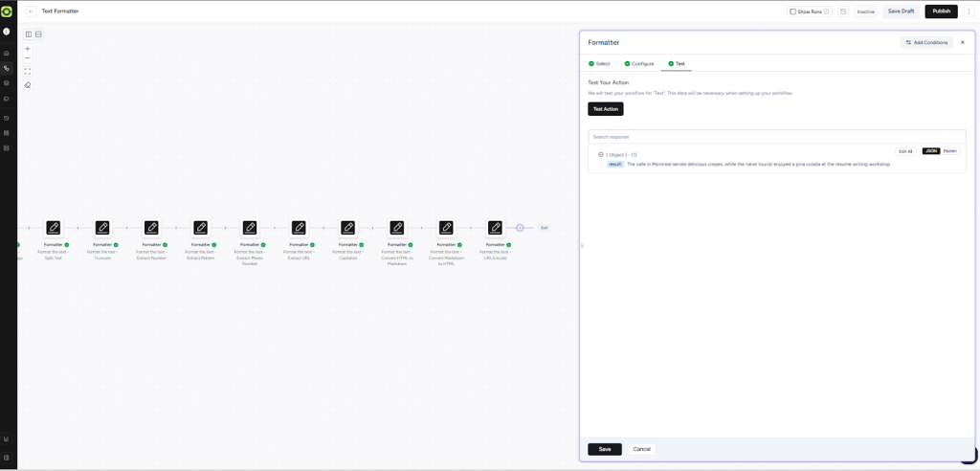This screenshot has width=980, height=471.
Task: Click the fit-to-screen canvas icon
Action: tap(28, 71)
